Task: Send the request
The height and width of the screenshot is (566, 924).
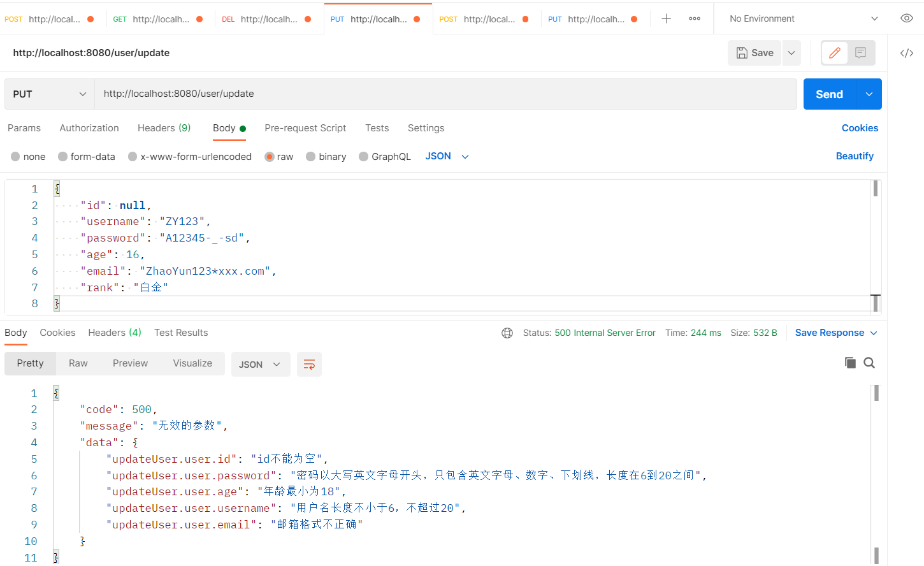Action: click(830, 94)
